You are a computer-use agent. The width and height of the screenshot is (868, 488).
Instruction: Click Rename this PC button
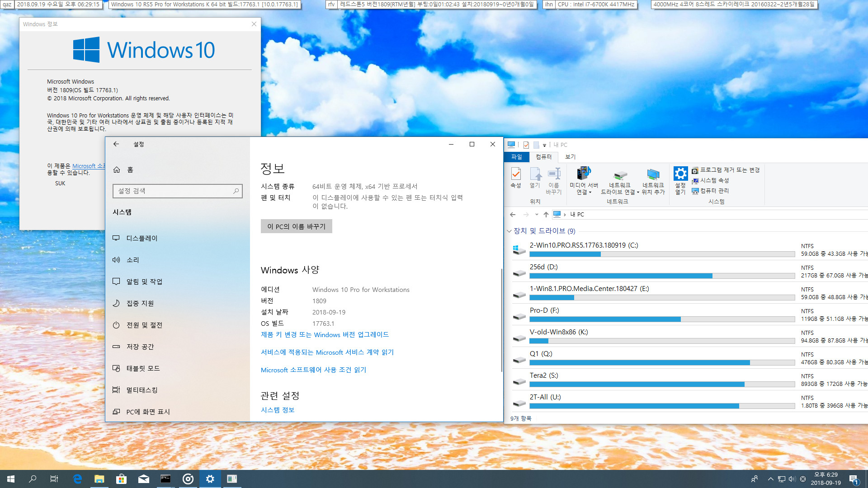coord(297,226)
